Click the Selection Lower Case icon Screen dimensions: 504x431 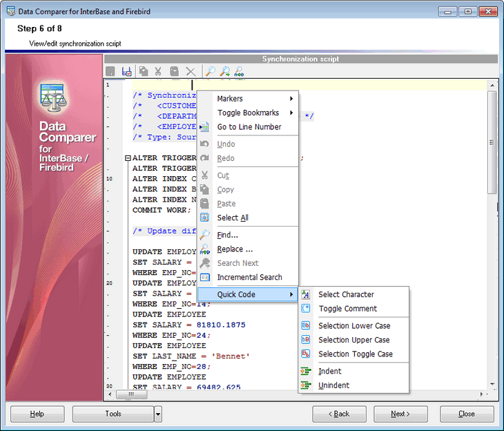[306, 325]
